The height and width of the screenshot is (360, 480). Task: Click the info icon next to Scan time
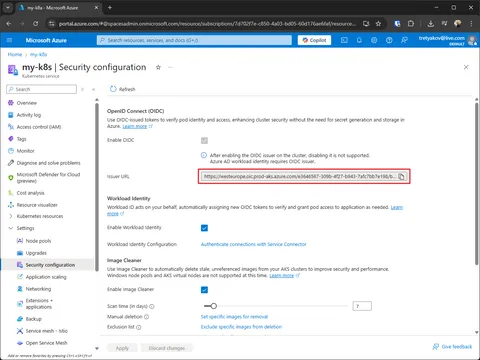click(152, 306)
